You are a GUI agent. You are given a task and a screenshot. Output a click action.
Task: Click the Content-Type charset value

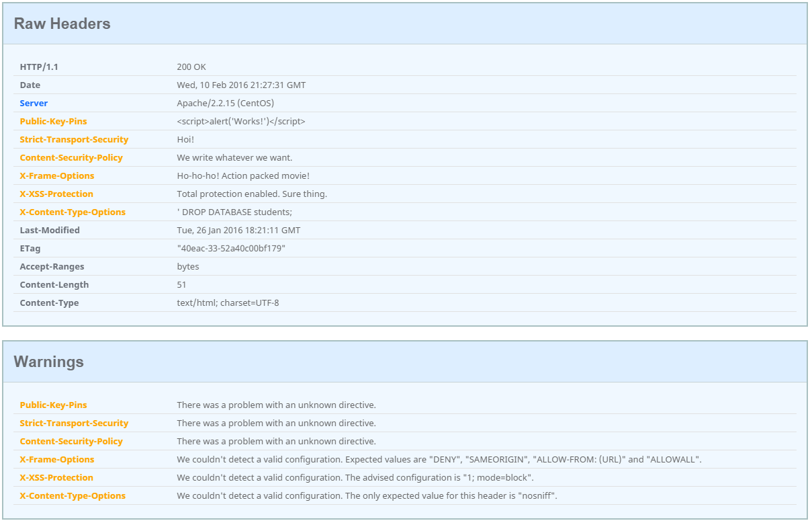(228, 302)
